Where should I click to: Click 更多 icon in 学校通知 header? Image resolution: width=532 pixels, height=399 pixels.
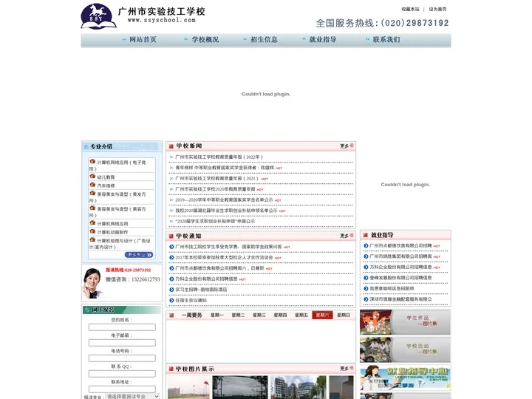[x=347, y=236]
